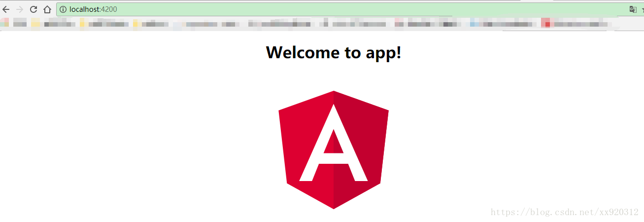View site info icon beside localhost
The width and height of the screenshot is (644, 222).
(x=63, y=9)
